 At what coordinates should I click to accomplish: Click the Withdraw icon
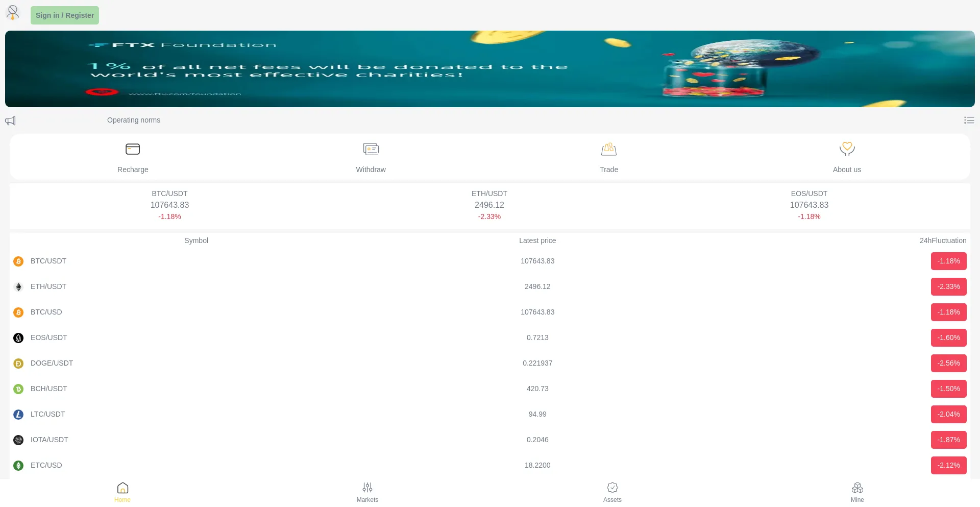(371, 149)
